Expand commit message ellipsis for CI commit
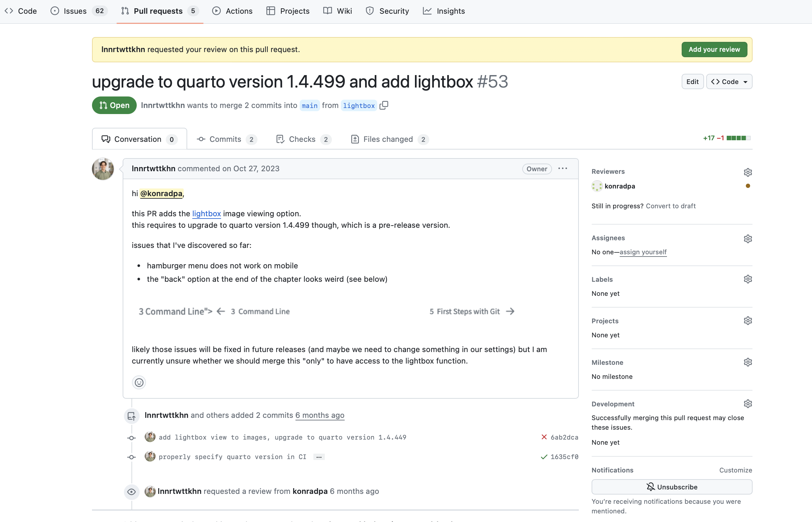Screen dimensions: 812x522 [318, 457]
